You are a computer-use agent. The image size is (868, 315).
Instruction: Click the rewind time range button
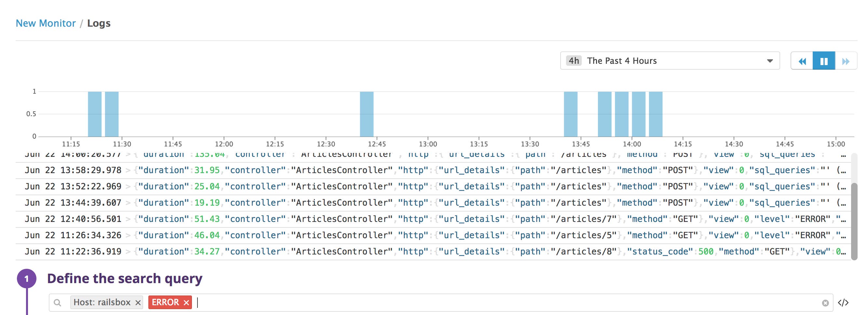click(802, 61)
